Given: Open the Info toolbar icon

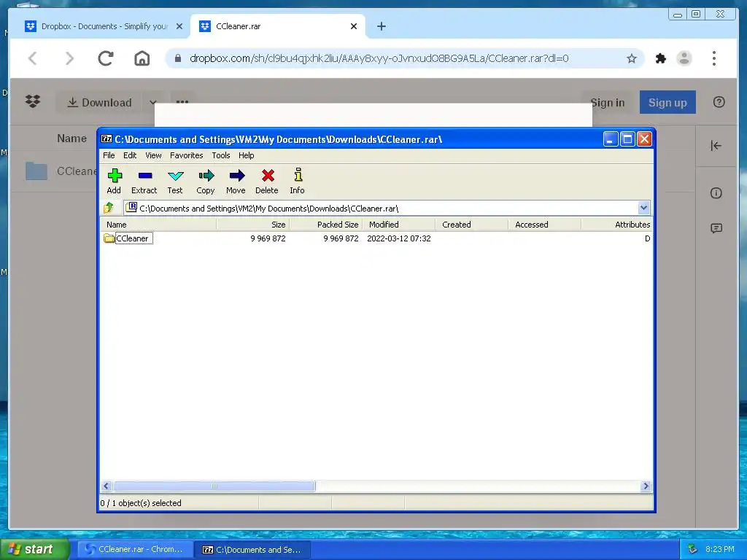Looking at the screenshot, I should (298, 181).
